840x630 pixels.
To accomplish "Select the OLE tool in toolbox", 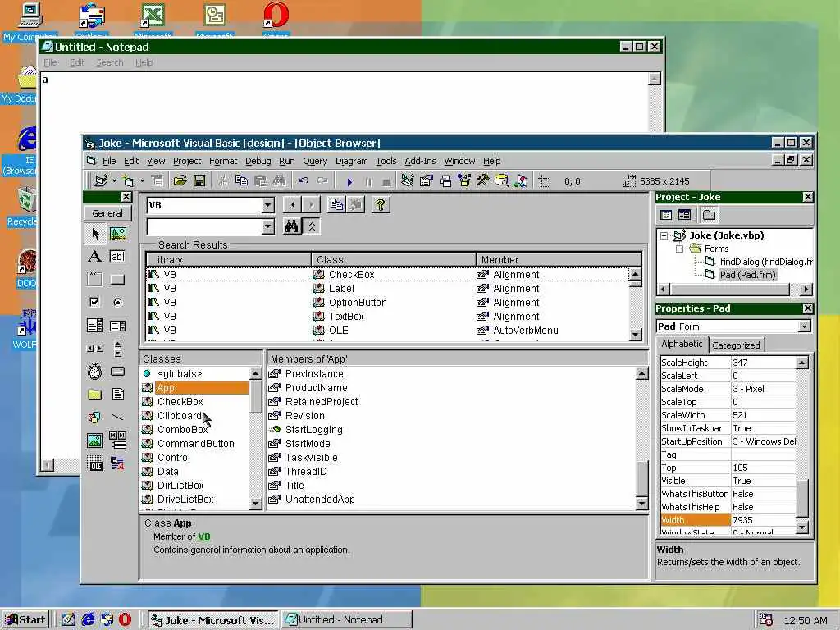I will click(95, 463).
